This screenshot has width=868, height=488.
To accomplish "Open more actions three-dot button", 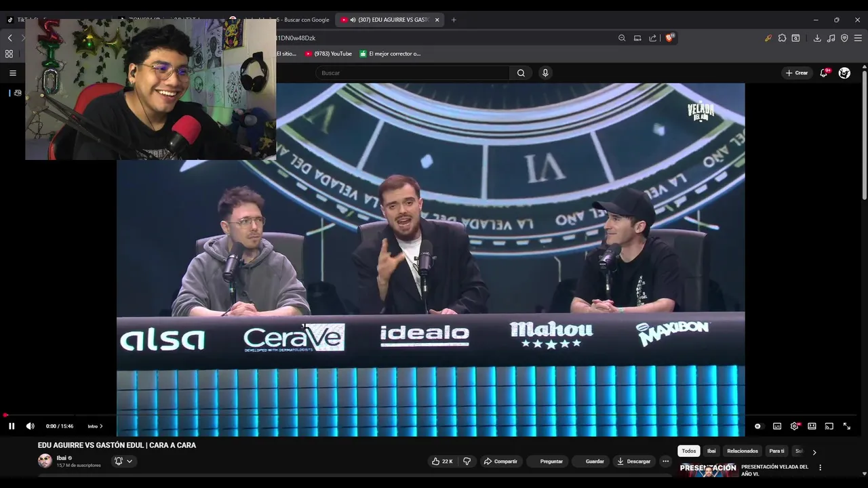I will click(665, 462).
